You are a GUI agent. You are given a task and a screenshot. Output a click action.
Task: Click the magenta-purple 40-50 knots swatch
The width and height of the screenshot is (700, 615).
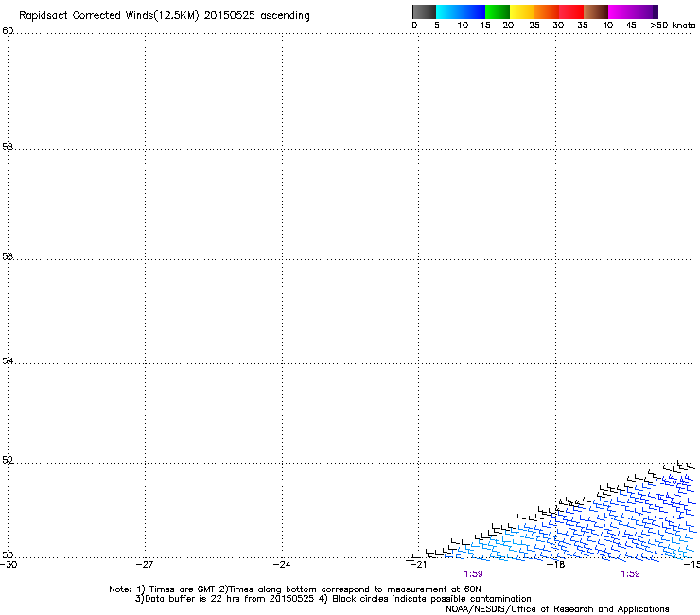coord(633,11)
